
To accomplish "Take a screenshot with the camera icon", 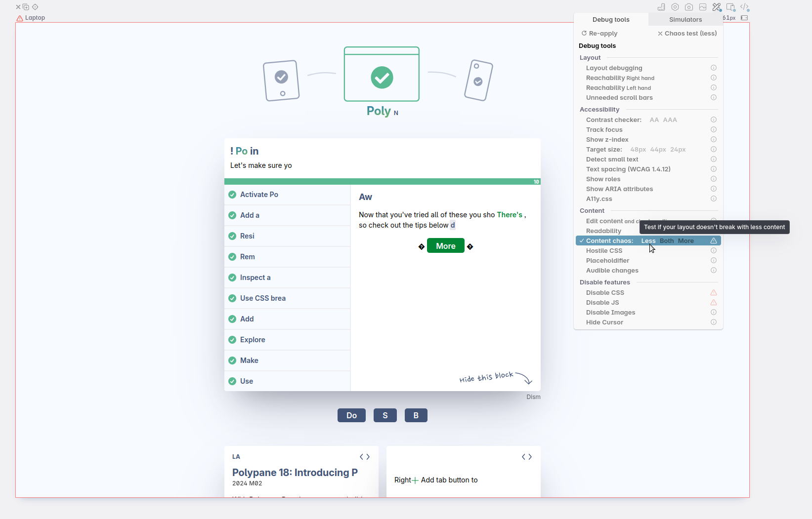I will click(x=689, y=7).
